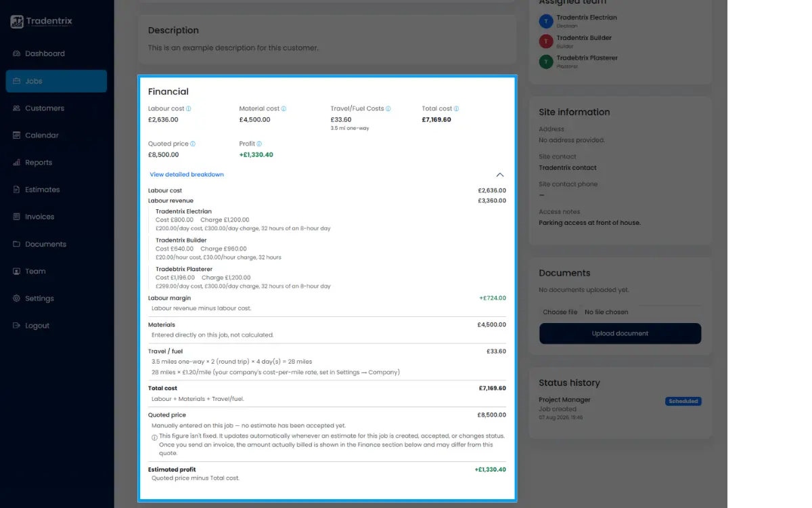Click the Tradentrix logo icon

17,22
